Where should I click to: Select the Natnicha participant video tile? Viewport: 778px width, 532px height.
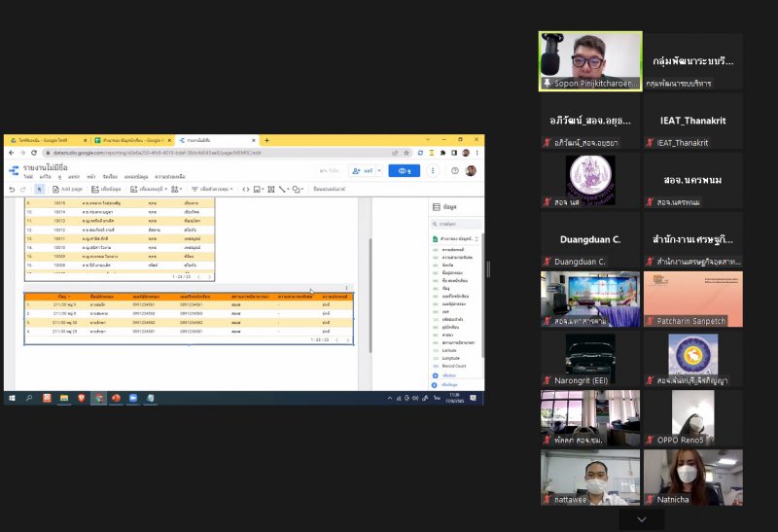click(x=693, y=478)
